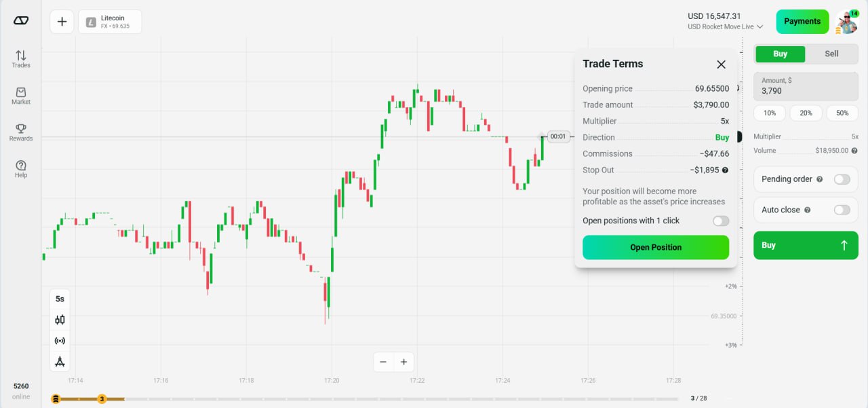Click the level 3 progress bar marker
Screen dimensions: 868x408
(102, 398)
